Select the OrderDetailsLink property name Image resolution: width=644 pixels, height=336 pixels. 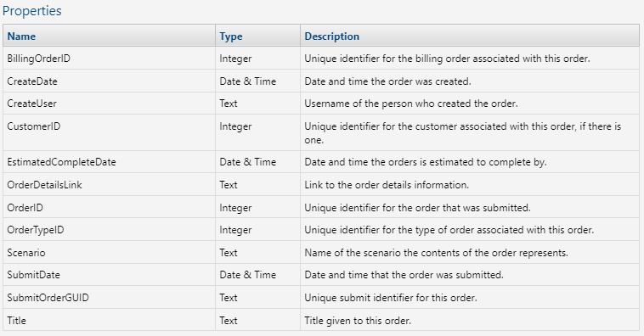click(44, 185)
